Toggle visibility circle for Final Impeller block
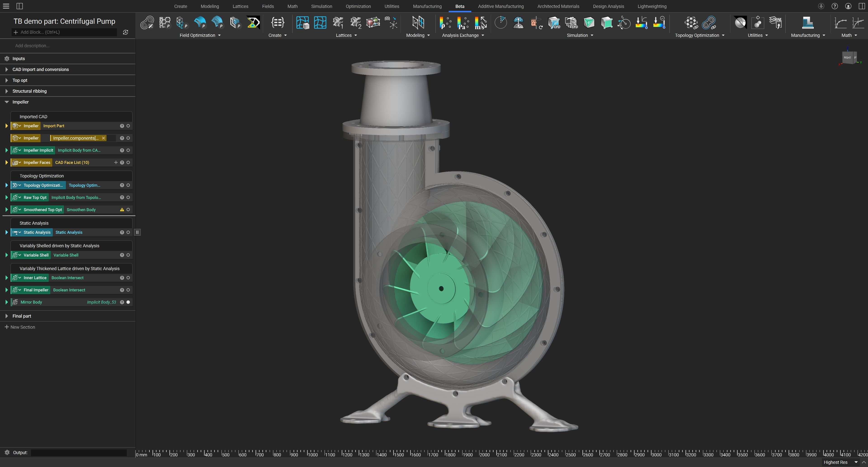The image size is (868, 467). coord(128,290)
